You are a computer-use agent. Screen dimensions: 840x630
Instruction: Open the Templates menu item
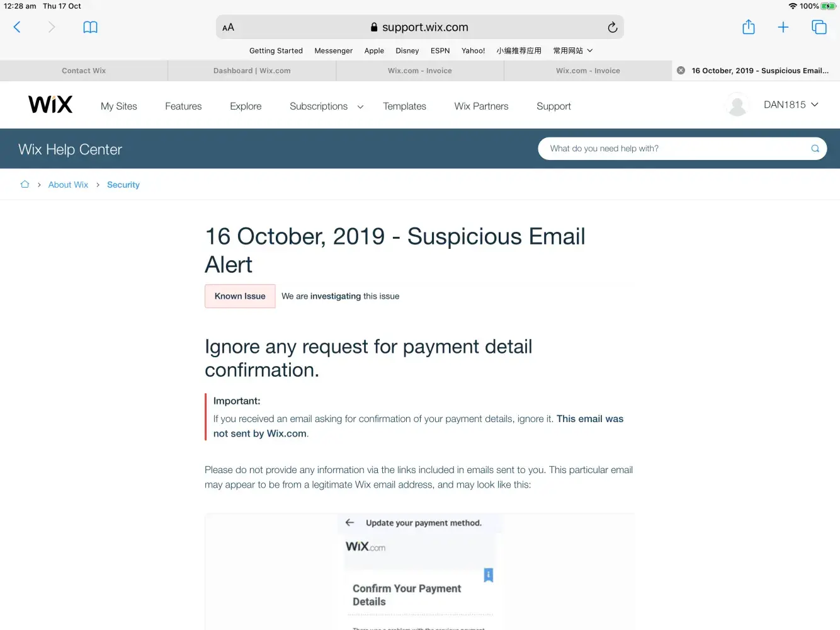404,106
